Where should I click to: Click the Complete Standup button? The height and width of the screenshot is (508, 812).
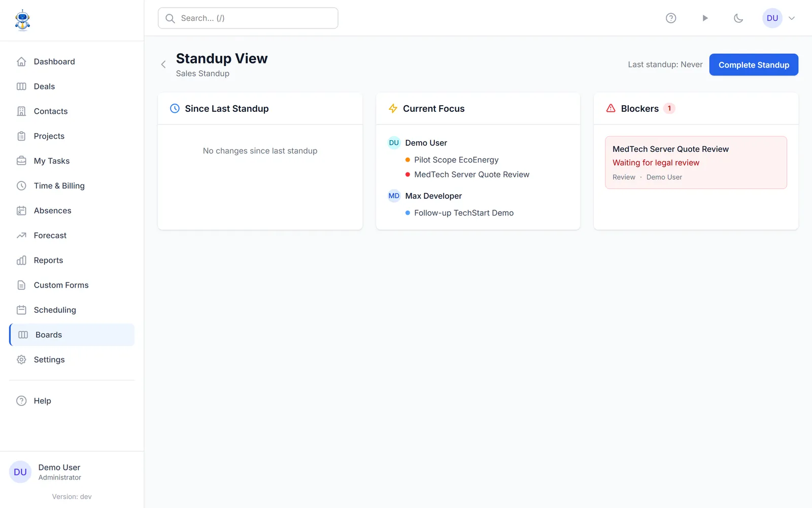pos(754,65)
